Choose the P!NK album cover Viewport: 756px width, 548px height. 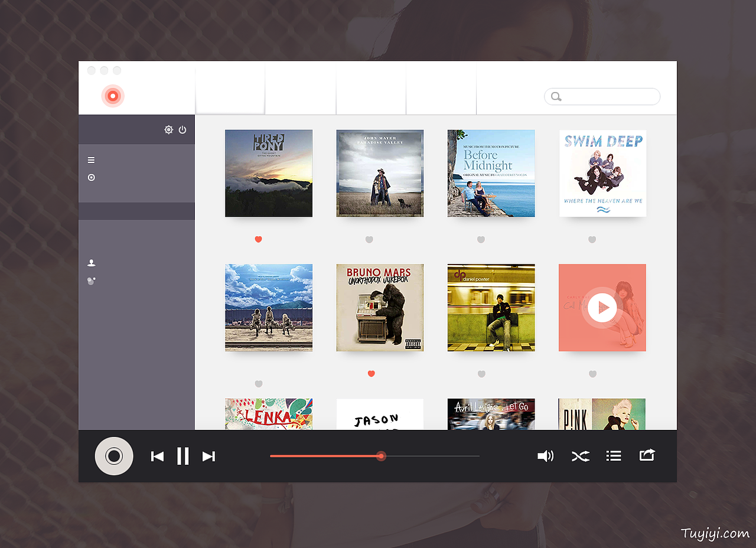point(602,414)
